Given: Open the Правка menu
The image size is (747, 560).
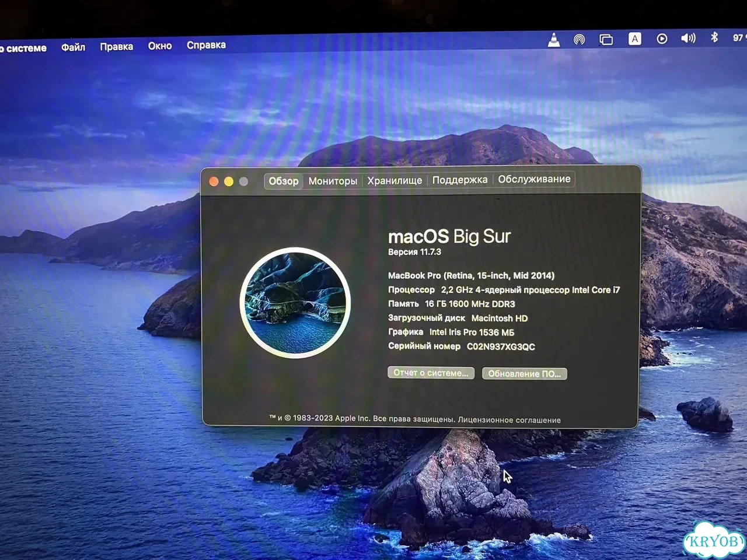Looking at the screenshot, I should pos(116,47).
